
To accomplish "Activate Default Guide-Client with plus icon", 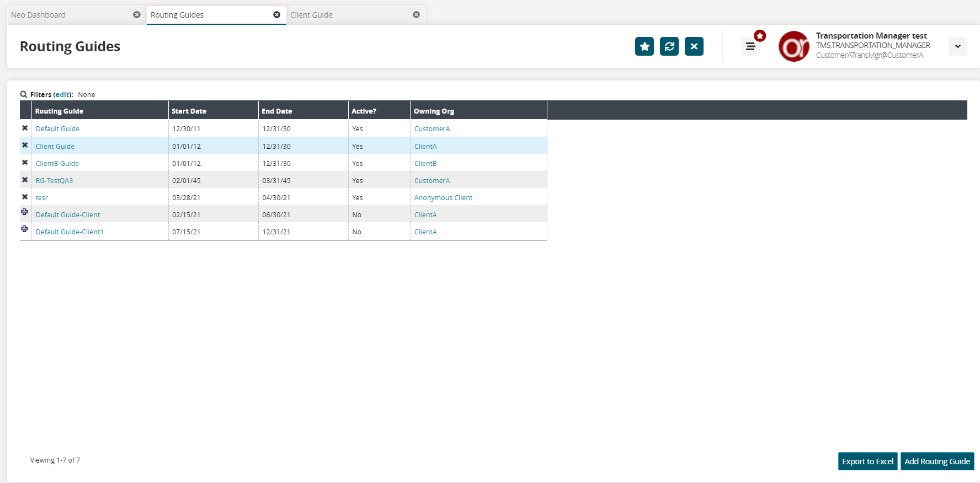I will click(x=24, y=212).
